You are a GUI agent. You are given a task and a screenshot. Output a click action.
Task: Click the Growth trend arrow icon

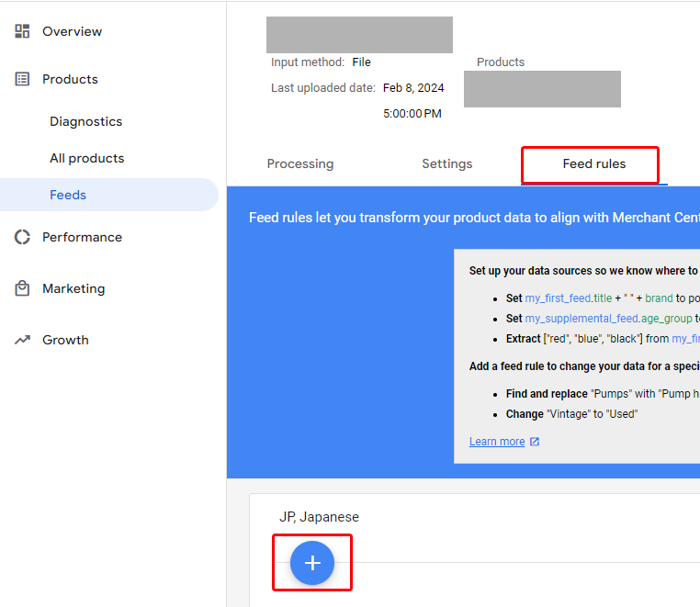(x=22, y=340)
